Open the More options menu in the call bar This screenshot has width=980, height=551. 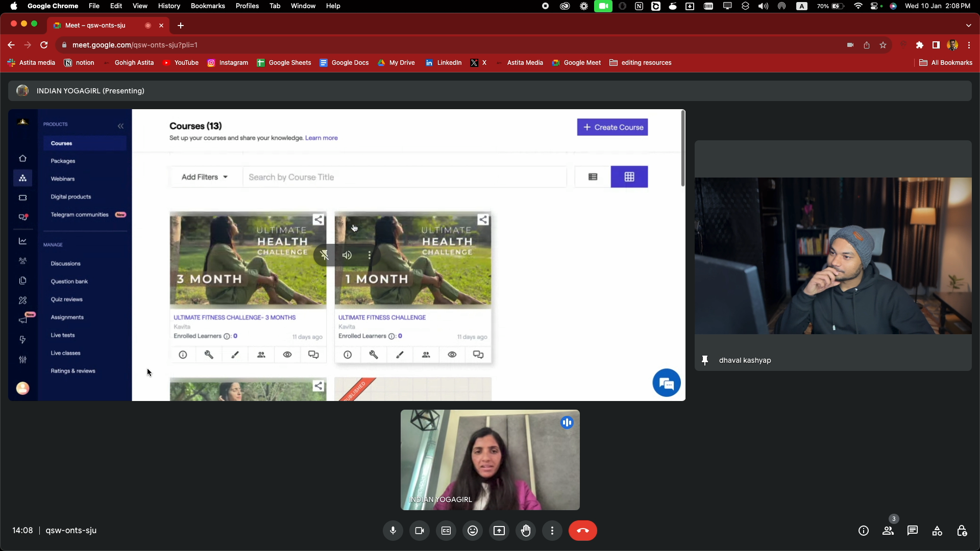[x=552, y=531]
